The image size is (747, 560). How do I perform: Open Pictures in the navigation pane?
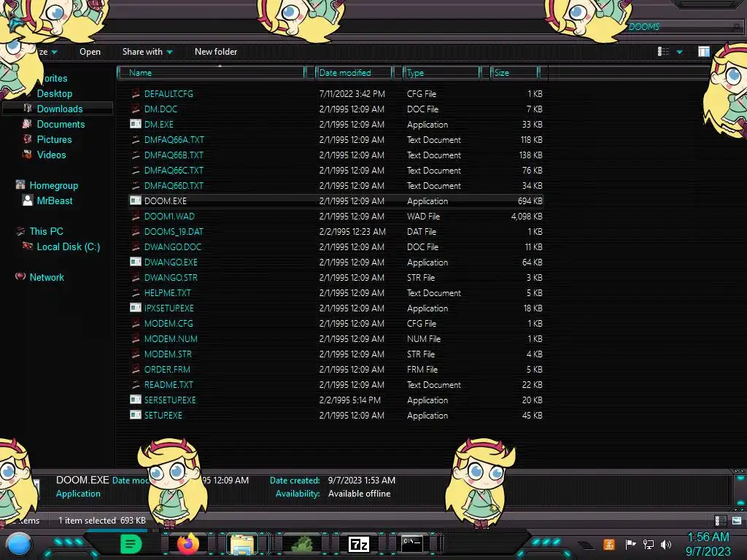[54, 139]
